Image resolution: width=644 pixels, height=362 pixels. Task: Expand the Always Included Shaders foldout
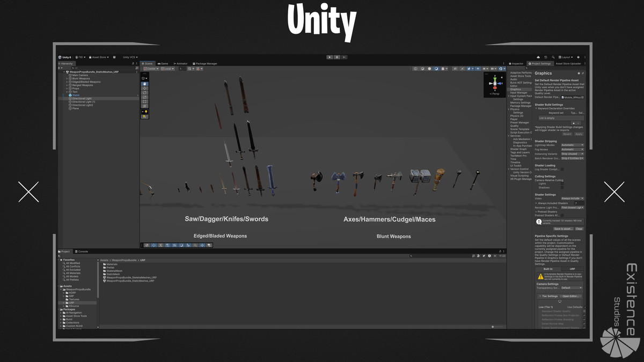[x=536, y=203]
